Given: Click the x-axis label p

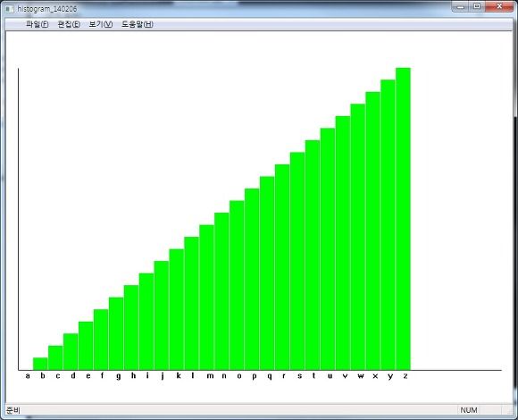Looking at the screenshot, I should point(255,376).
